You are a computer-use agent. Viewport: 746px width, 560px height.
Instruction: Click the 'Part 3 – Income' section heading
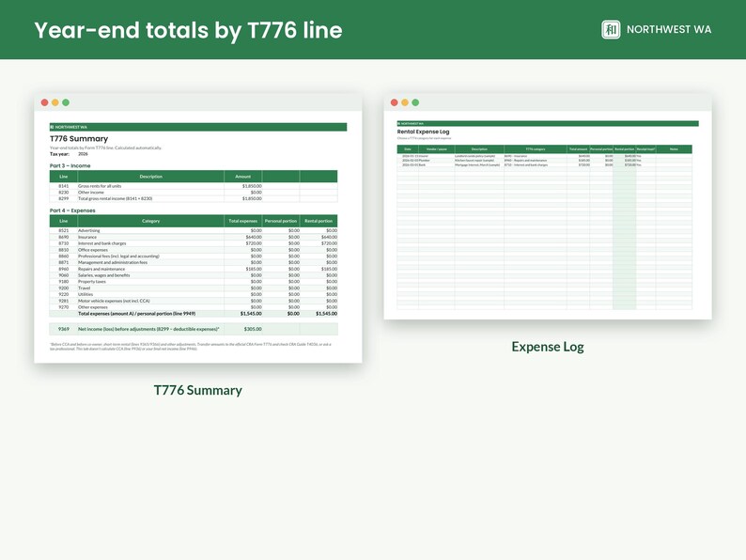click(70, 165)
